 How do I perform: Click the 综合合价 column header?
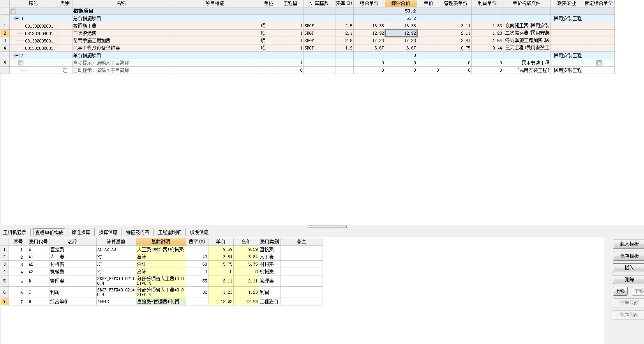coord(401,3)
